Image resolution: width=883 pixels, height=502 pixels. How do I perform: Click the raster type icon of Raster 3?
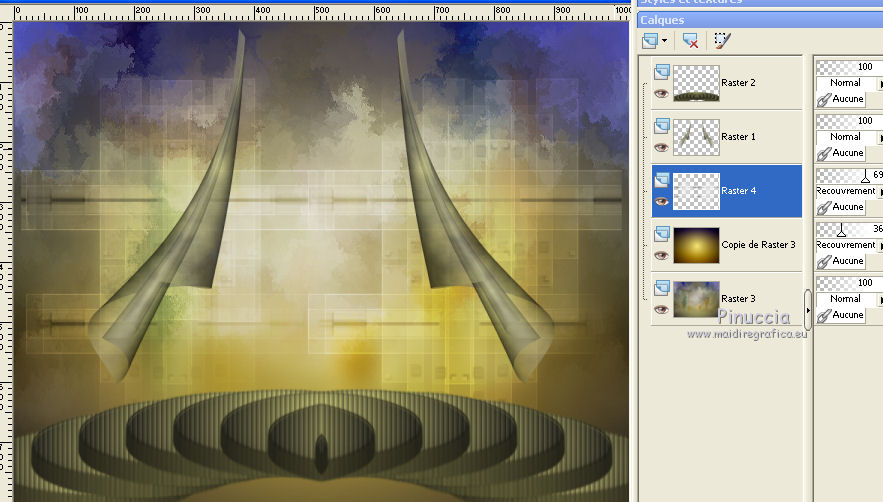[662, 288]
